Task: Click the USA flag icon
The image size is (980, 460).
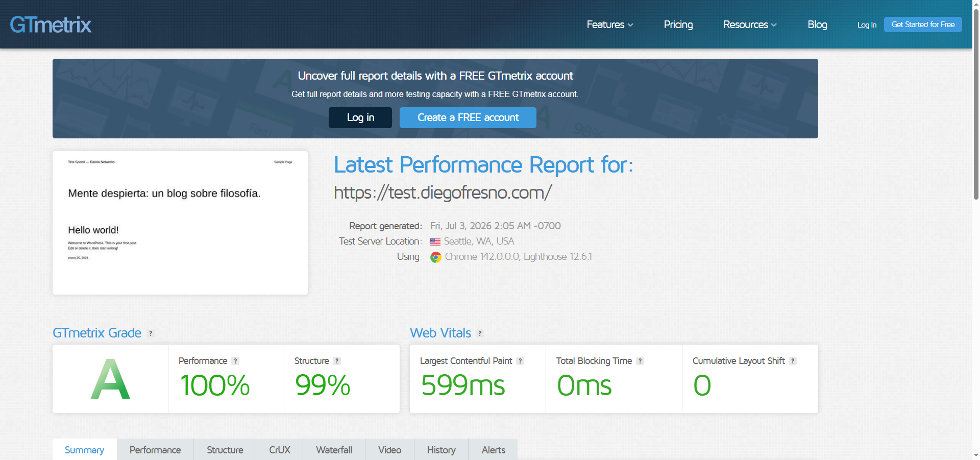Action: 435,242
